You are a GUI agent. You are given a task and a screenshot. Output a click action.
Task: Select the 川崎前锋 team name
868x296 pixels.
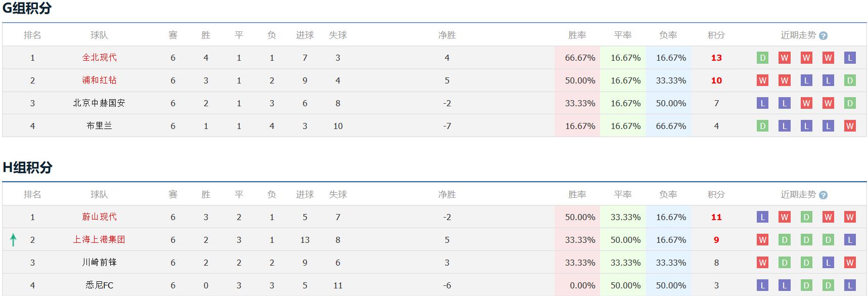click(x=99, y=263)
